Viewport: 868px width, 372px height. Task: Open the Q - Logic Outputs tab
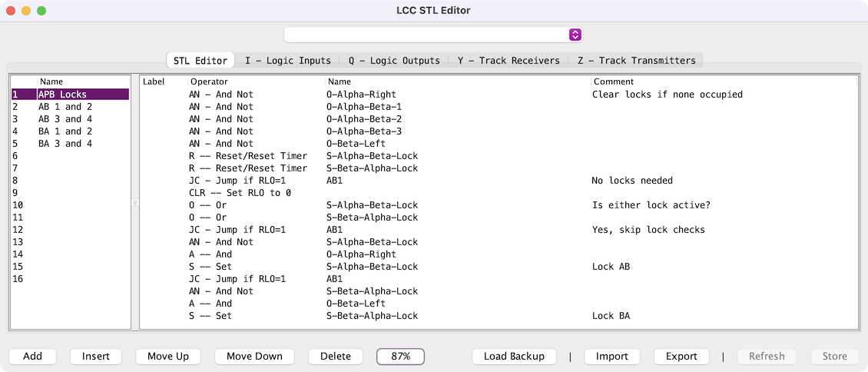394,61
